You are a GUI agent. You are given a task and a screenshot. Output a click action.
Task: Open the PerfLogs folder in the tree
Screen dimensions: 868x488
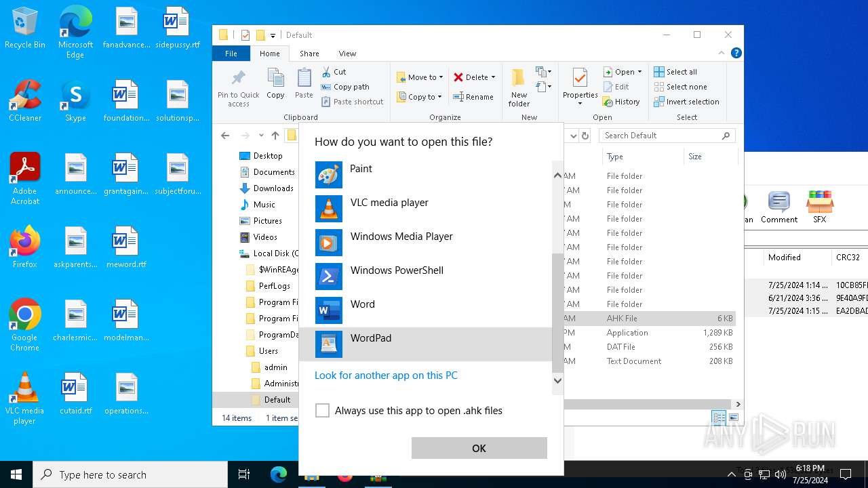[x=268, y=286]
